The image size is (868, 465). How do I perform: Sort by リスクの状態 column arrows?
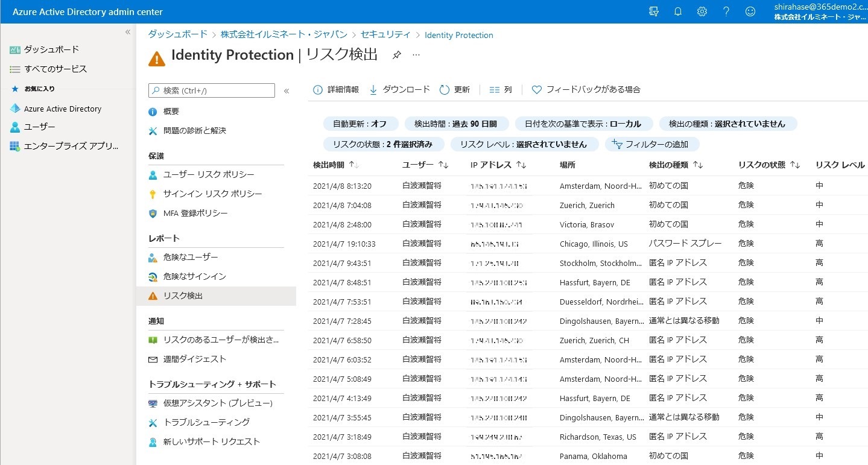[x=794, y=165]
